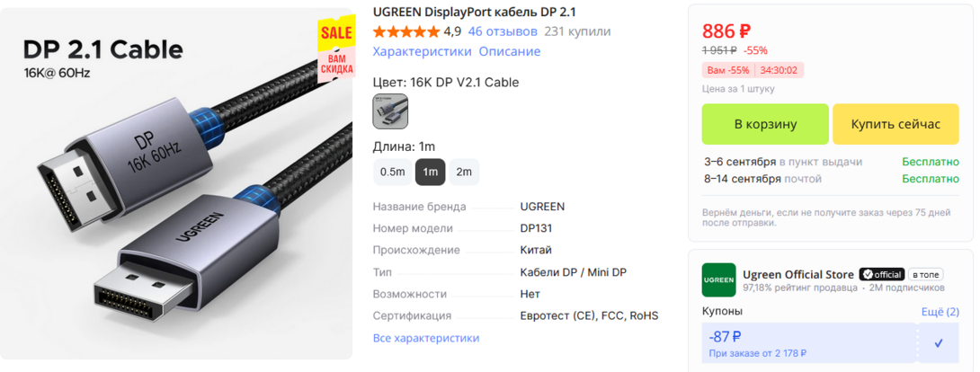Image resolution: width=980 pixels, height=372 pixels.
Task: Open the Характеристики tab
Action: pyautogui.click(x=422, y=51)
